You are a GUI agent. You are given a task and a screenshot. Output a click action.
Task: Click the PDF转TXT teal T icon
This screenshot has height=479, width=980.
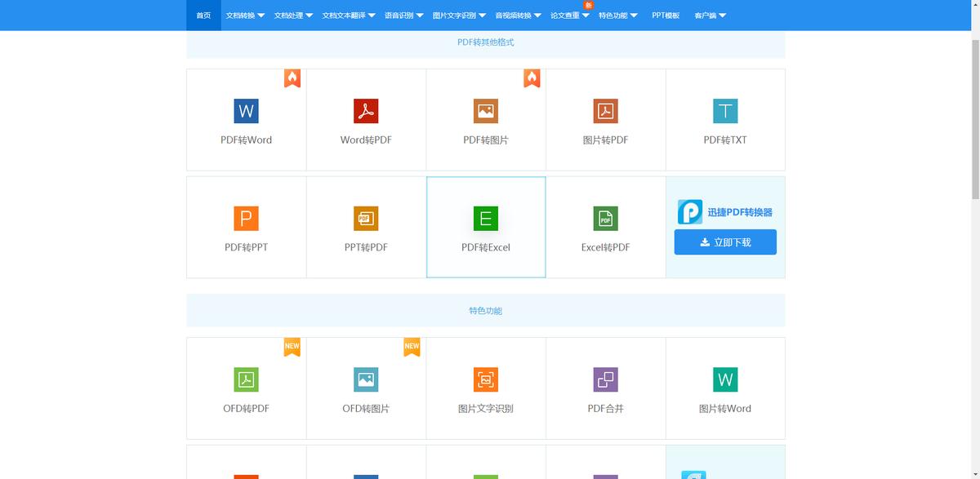coord(725,111)
